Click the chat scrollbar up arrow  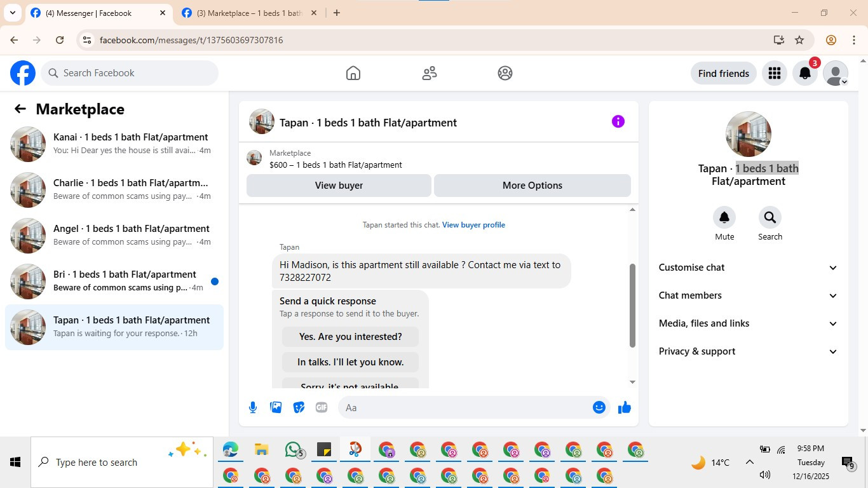coord(632,210)
